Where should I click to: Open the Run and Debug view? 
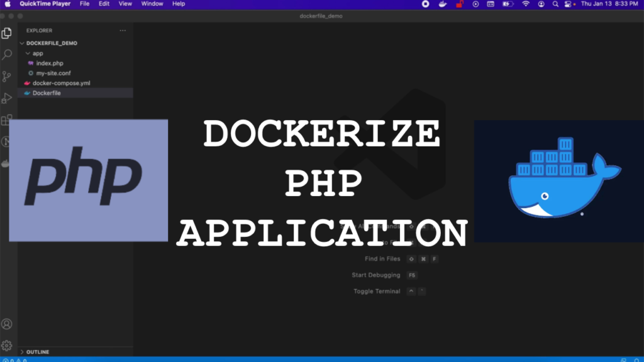7,98
